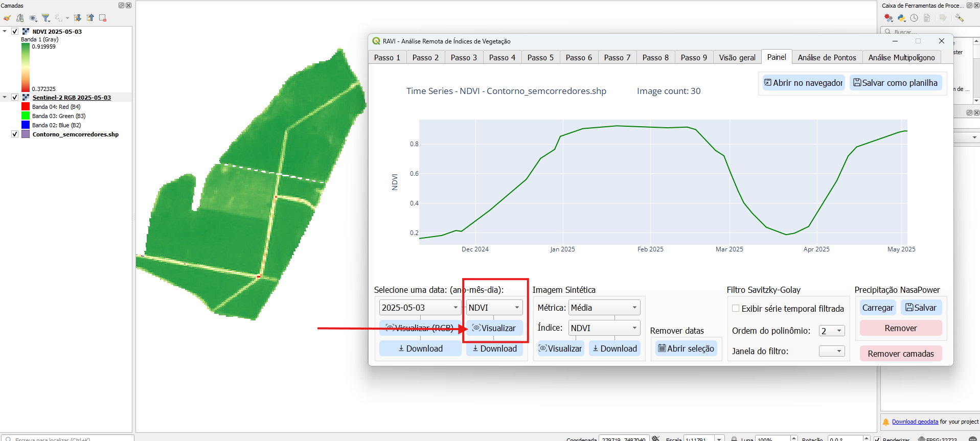Toggle visibility of NDVI 2025-05-03 layer
The height and width of the screenshot is (441, 980).
(x=15, y=31)
